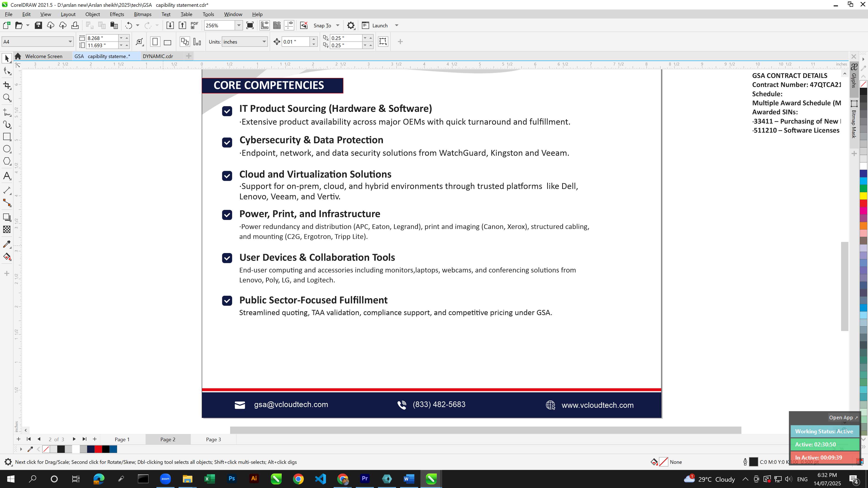Go to last page arrow
This screenshot has height=488, width=868.
coord(85,439)
